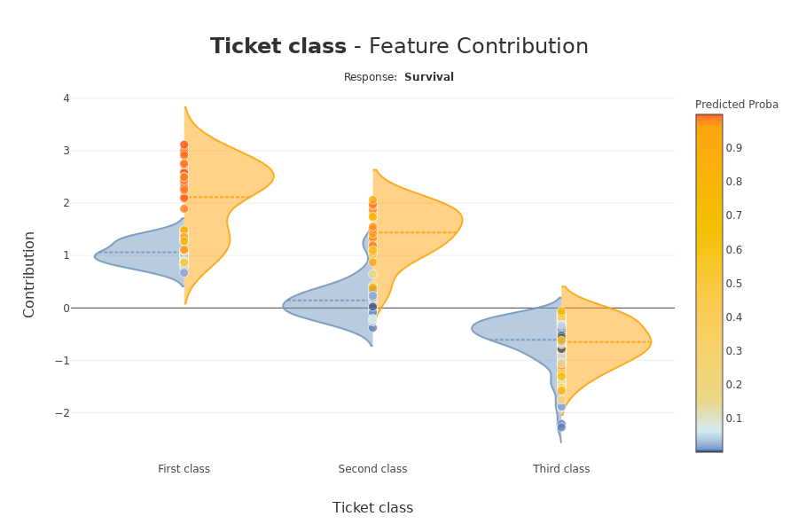The image size is (798, 532).
Task: Select the 'First class' x-axis label
Action: 184,469
